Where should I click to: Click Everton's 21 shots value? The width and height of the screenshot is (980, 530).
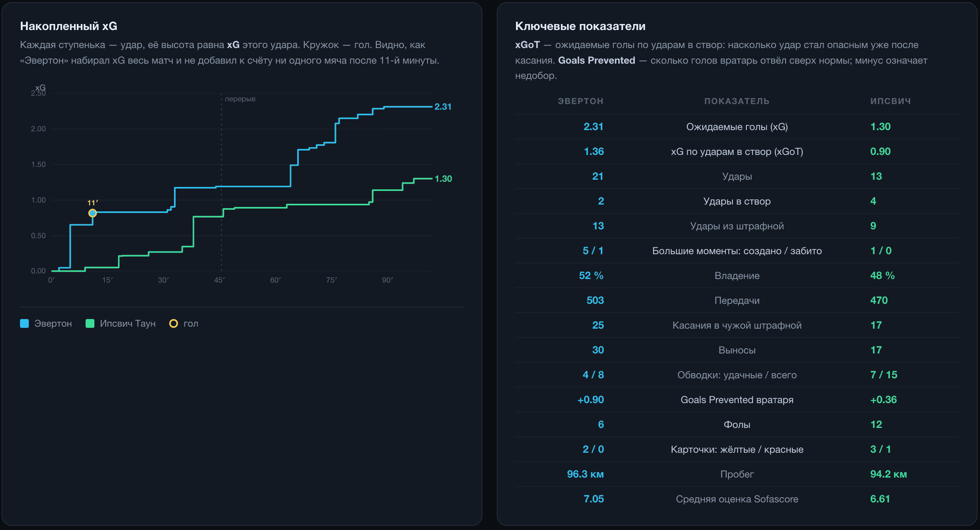598,176
